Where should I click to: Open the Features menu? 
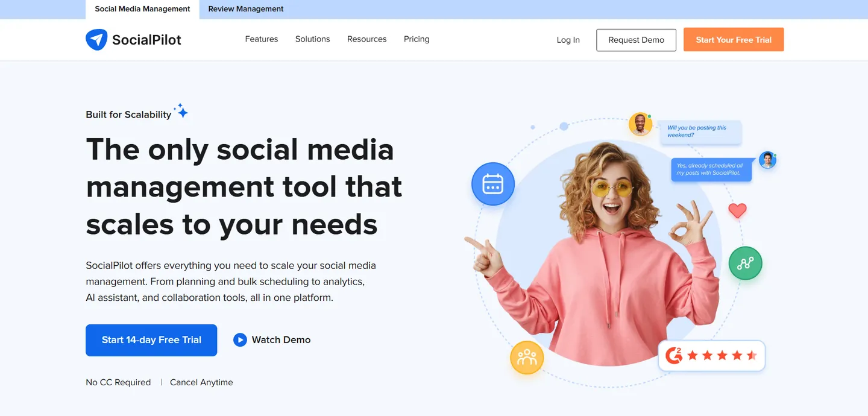pos(262,39)
